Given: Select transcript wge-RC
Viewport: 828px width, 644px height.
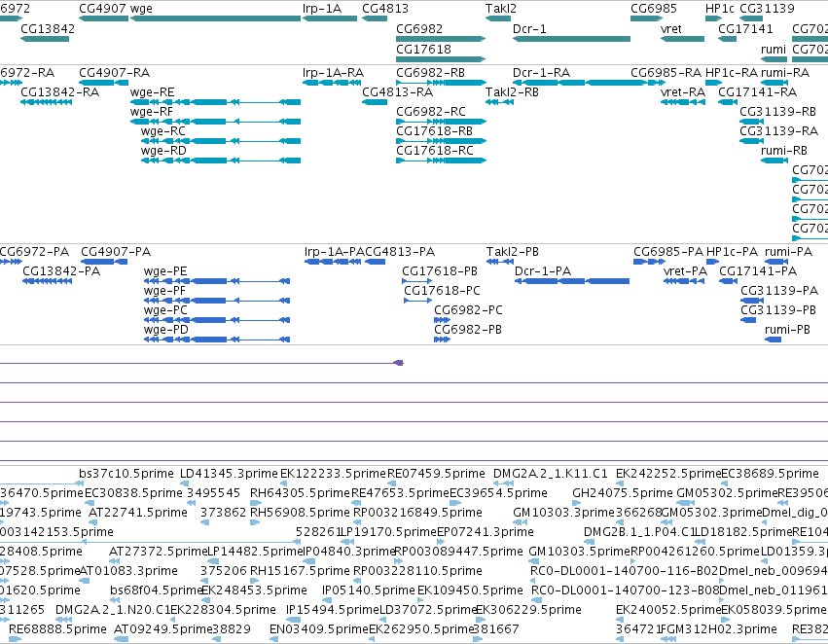Looking at the screenshot, I should click(221, 141).
